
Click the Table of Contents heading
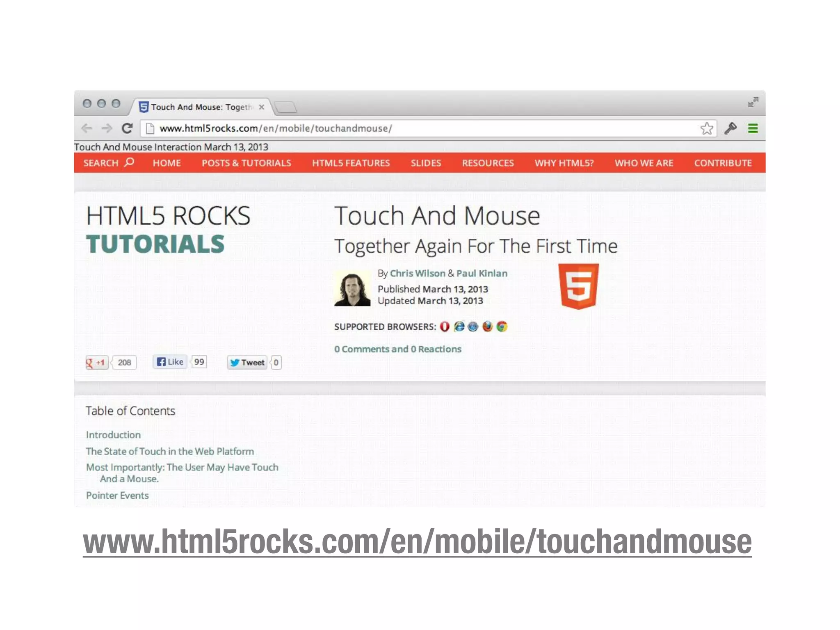coord(130,411)
